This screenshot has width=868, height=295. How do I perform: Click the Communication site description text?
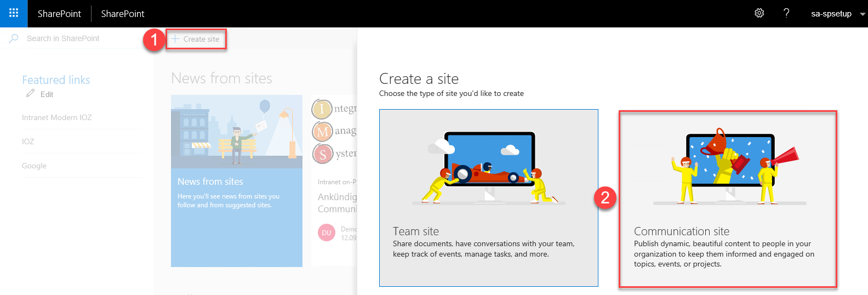tap(724, 254)
